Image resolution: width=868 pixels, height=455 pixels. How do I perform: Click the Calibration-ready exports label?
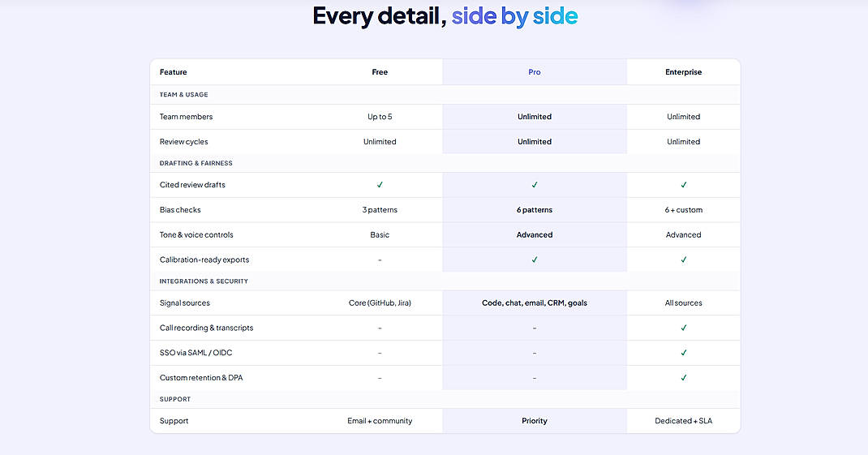[204, 260]
